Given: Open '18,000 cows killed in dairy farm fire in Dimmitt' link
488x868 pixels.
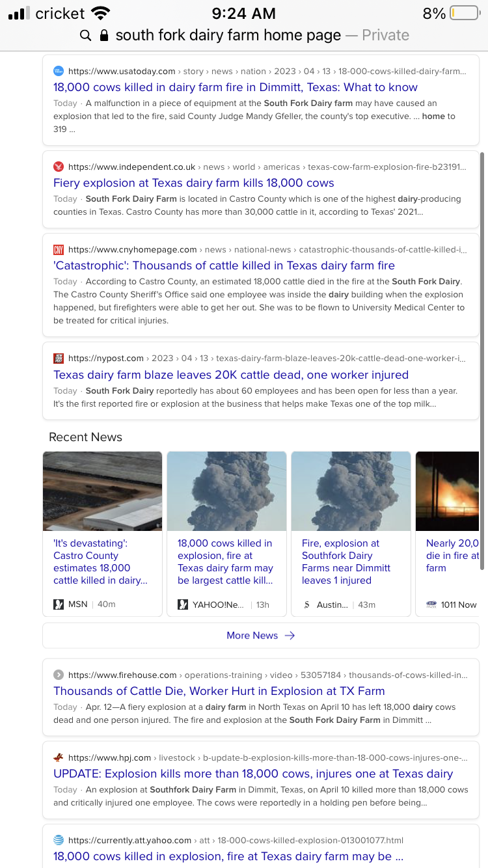Looking at the screenshot, I should [236, 87].
